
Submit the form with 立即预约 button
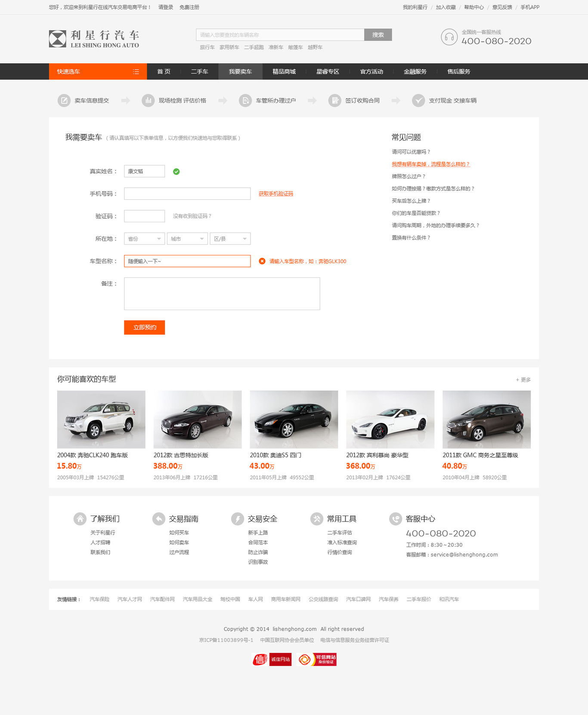[145, 327]
